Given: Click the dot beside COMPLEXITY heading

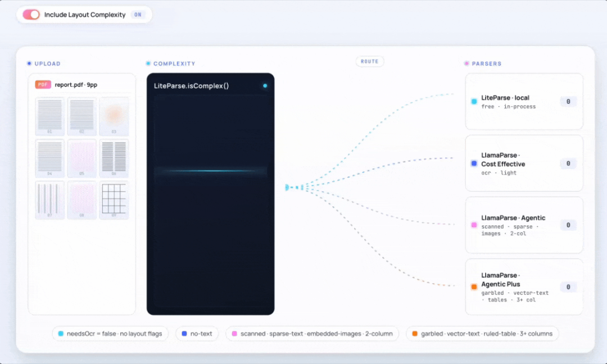Looking at the screenshot, I should tap(148, 63).
